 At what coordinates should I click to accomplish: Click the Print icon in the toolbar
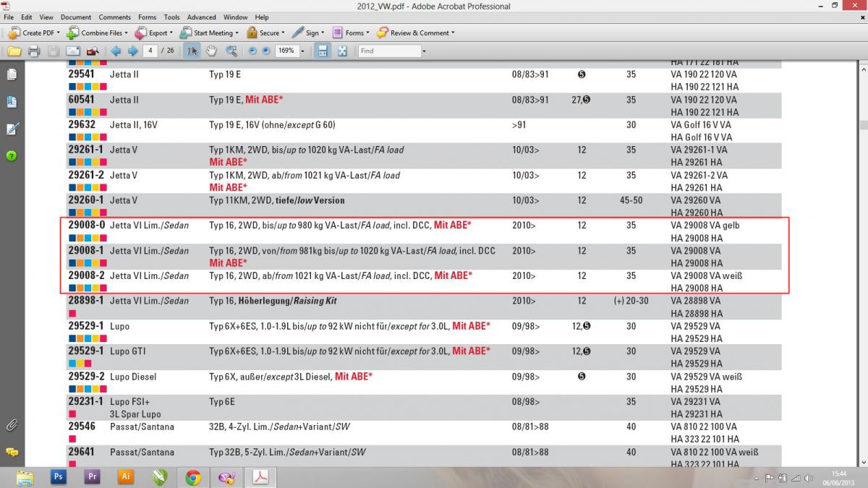33,51
